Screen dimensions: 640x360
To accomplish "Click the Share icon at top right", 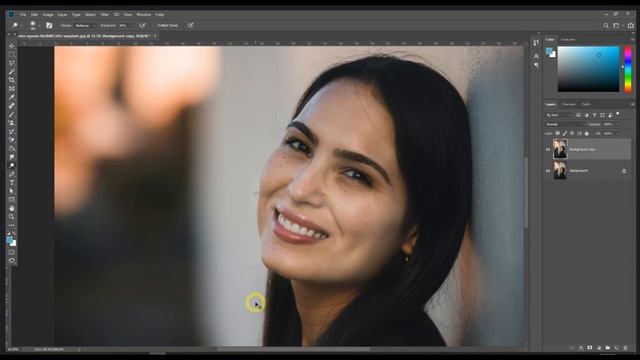I will 631,25.
